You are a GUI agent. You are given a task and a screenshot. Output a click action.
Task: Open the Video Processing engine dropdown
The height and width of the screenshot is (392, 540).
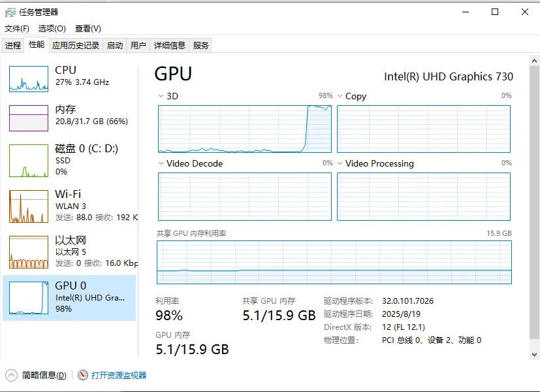click(340, 163)
